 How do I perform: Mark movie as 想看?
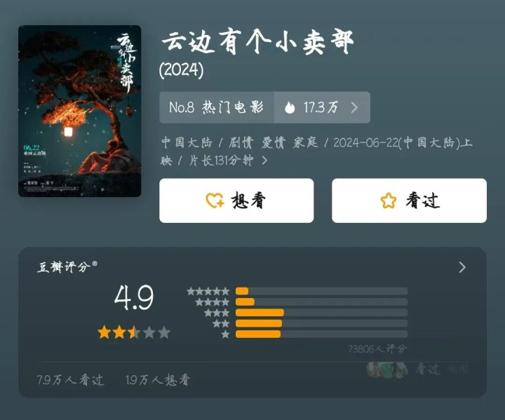click(236, 201)
